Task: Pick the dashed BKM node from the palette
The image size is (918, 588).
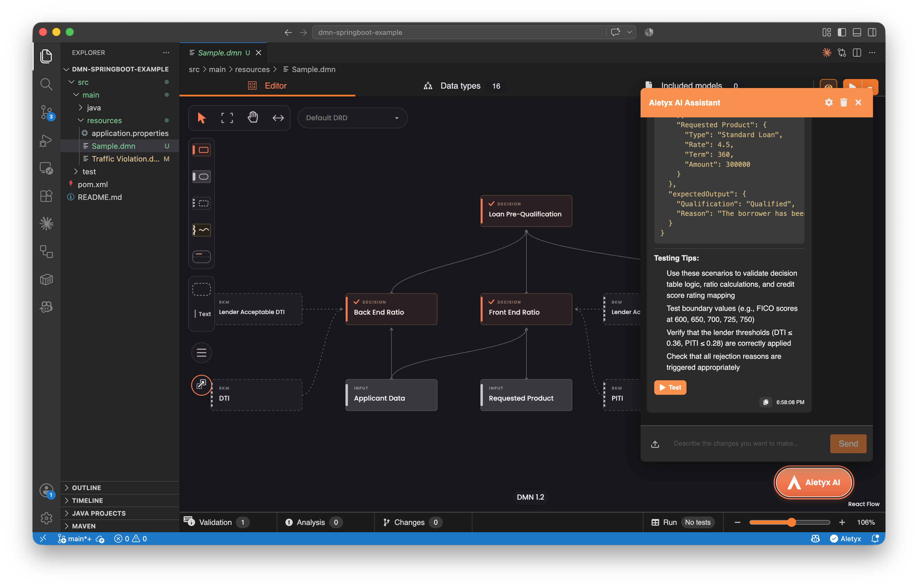Action: 202,203
